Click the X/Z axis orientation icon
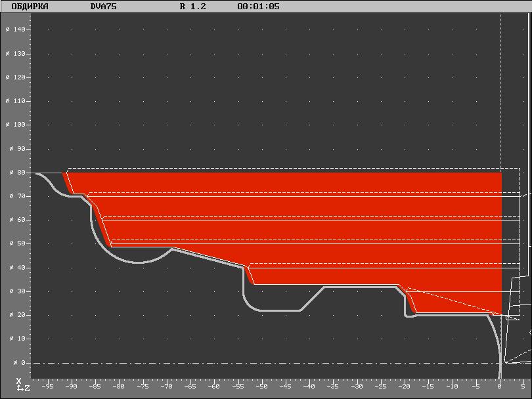532x399 pixels. (23, 385)
